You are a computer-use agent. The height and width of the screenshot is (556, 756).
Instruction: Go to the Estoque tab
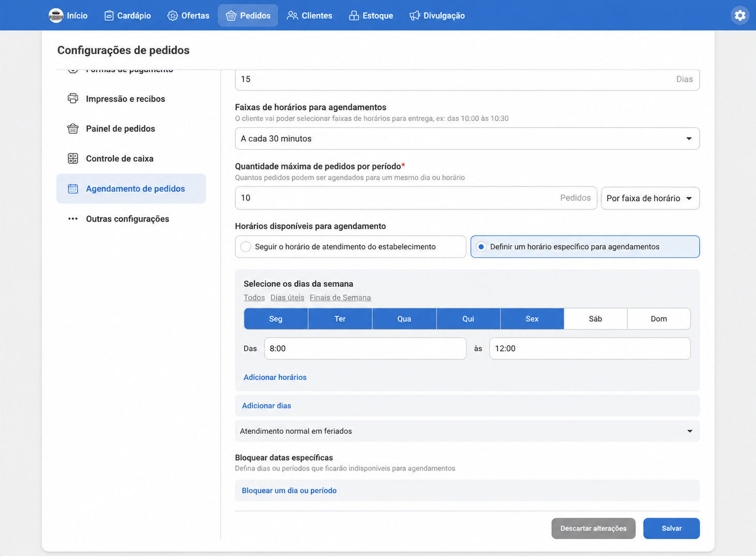pyautogui.click(x=371, y=16)
